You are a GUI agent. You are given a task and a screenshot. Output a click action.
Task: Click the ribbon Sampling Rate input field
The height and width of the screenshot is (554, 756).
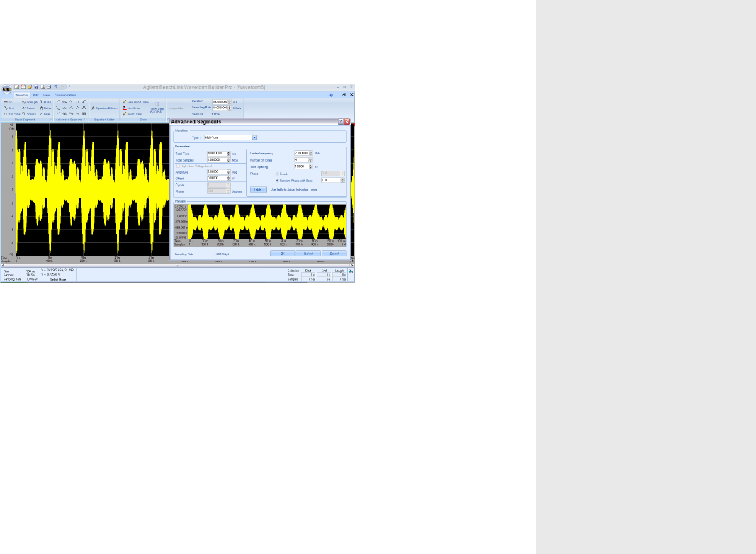click(x=220, y=108)
